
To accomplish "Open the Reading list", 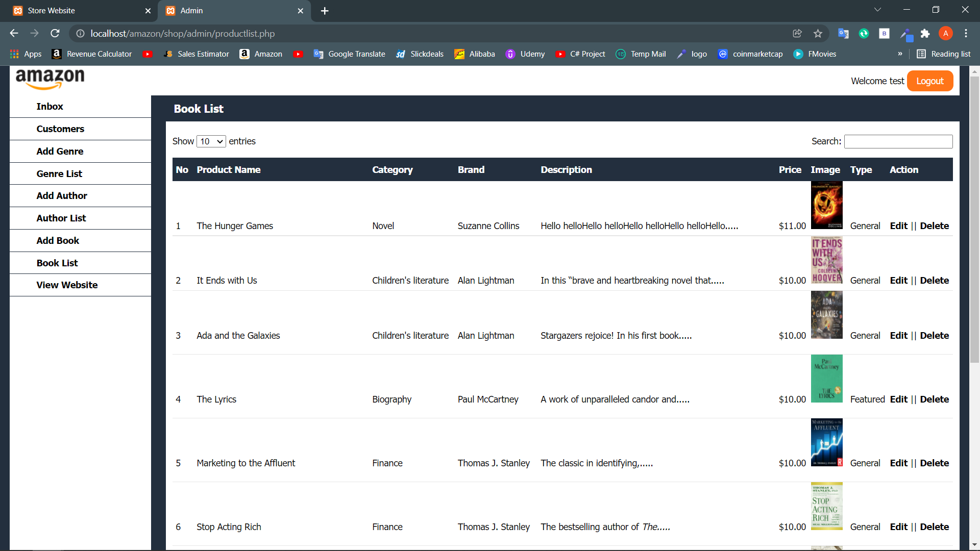I will coord(943,54).
